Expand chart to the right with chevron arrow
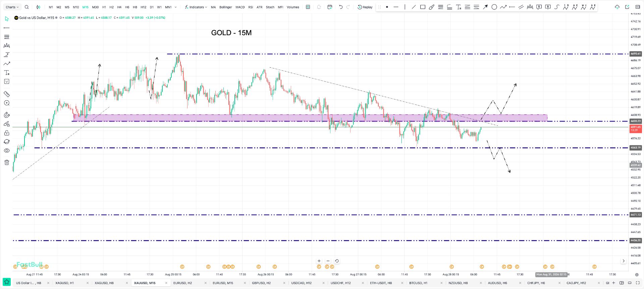 click(624, 261)
